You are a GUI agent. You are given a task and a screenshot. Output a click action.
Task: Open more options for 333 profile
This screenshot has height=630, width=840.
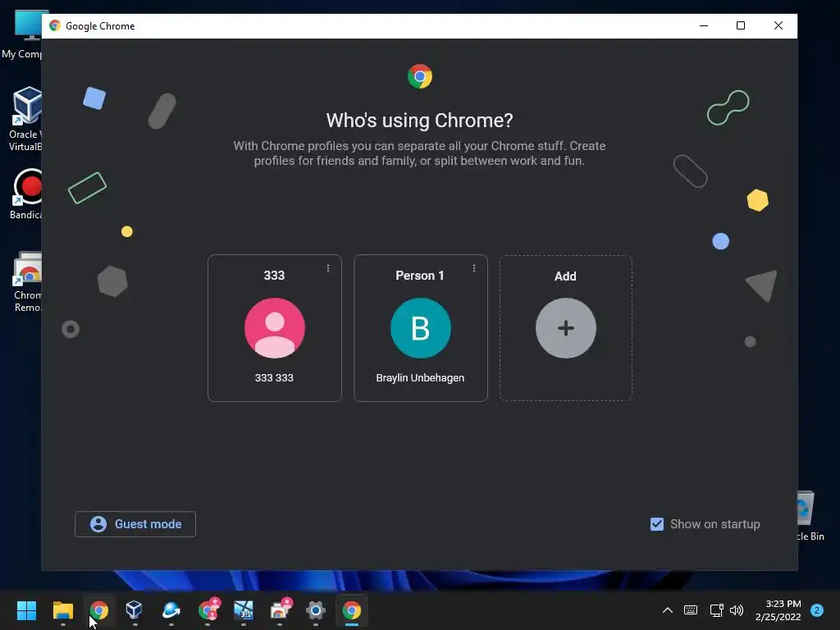coord(328,268)
